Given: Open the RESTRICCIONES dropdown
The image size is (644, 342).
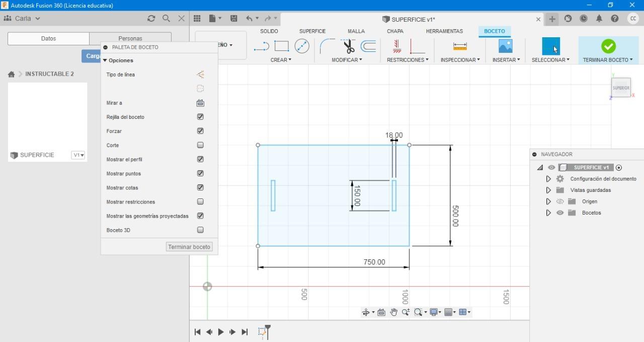Looking at the screenshot, I should [408, 60].
